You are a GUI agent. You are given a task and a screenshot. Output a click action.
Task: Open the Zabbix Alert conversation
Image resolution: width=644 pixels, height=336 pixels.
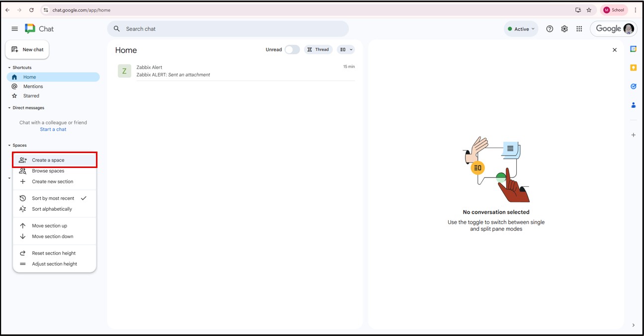[x=236, y=71]
